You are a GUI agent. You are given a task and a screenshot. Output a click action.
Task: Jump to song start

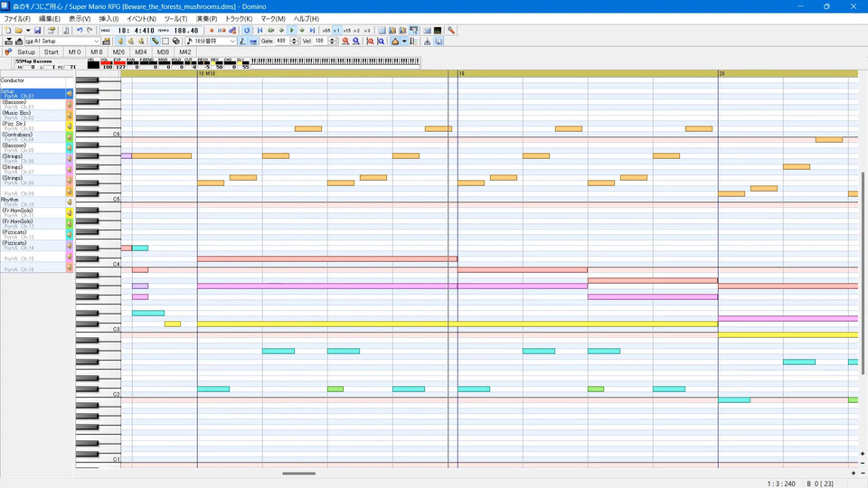259,31
